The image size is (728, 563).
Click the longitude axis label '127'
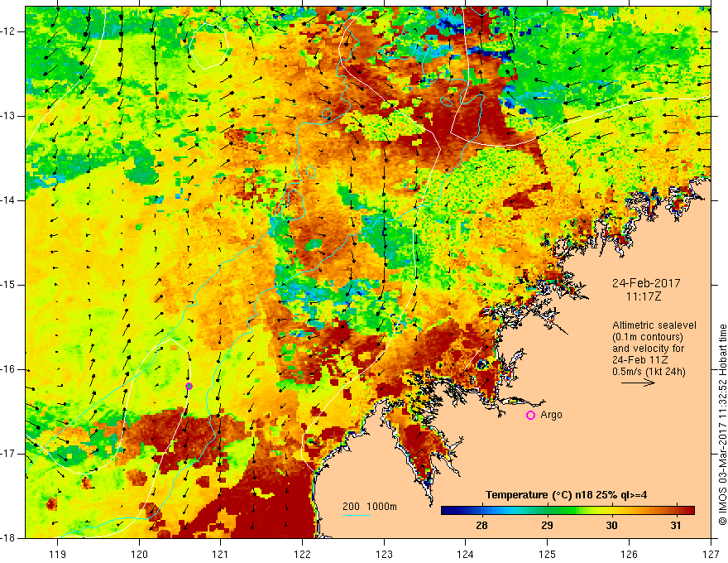click(711, 554)
